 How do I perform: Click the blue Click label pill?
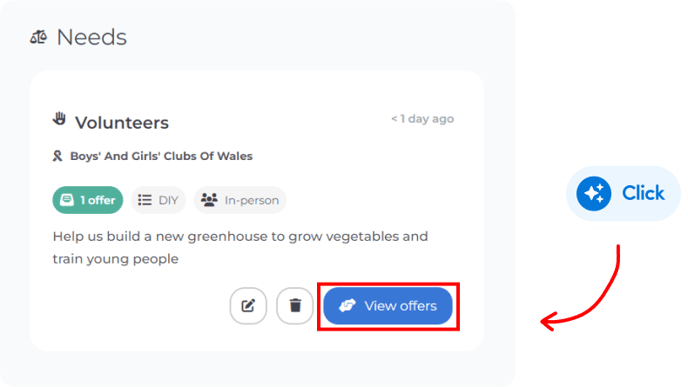point(624,194)
